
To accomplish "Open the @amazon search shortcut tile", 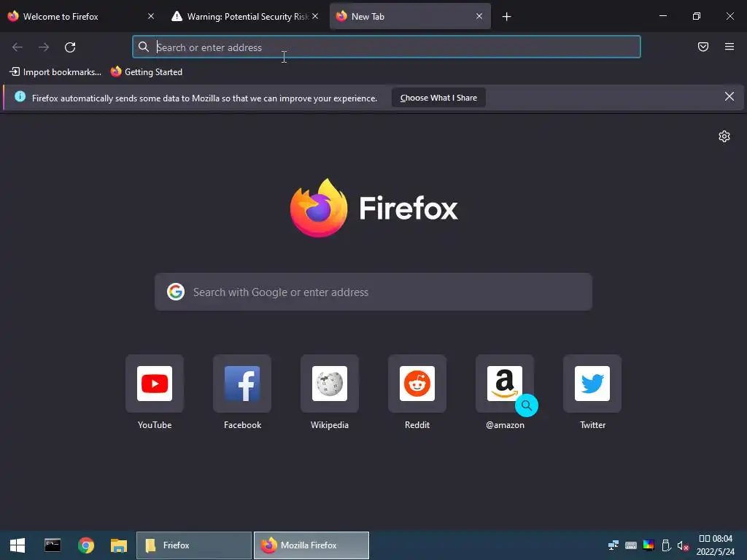I will (505, 384).
